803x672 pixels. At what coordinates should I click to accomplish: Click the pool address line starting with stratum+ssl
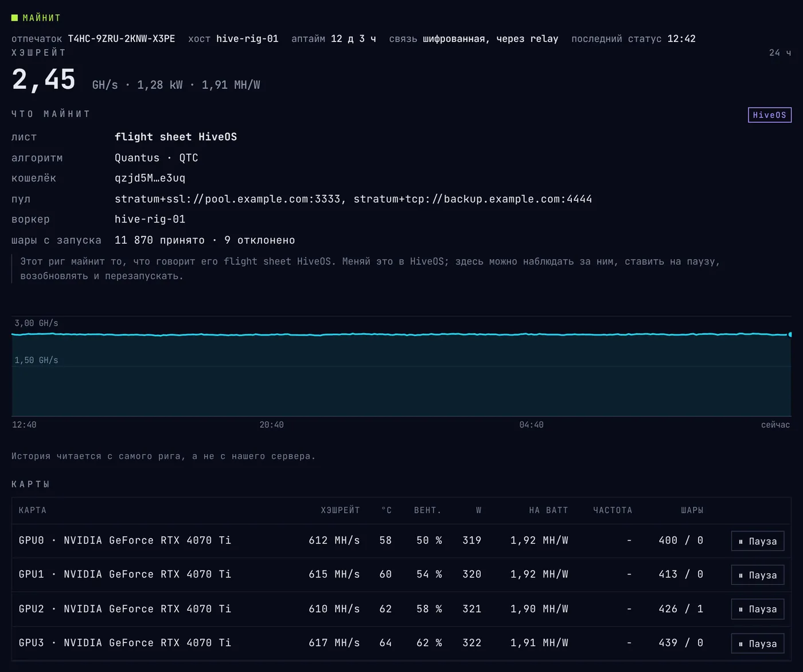pos(353,199)
